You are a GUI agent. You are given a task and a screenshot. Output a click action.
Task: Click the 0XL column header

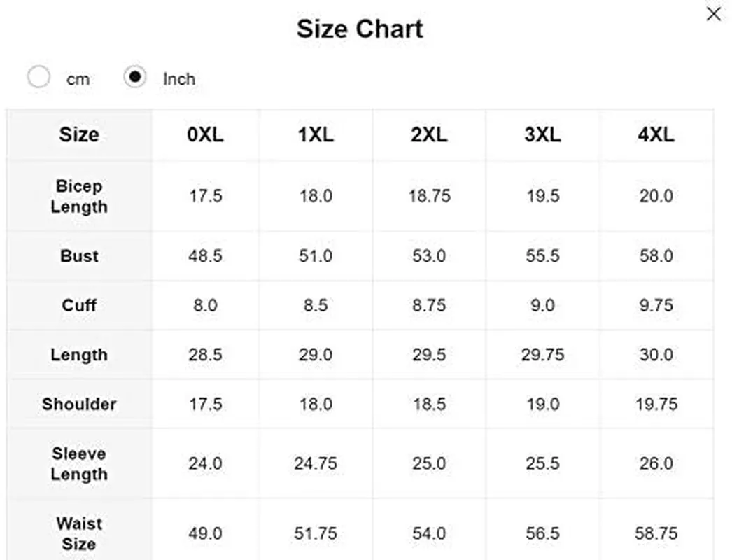coord(206,135)
